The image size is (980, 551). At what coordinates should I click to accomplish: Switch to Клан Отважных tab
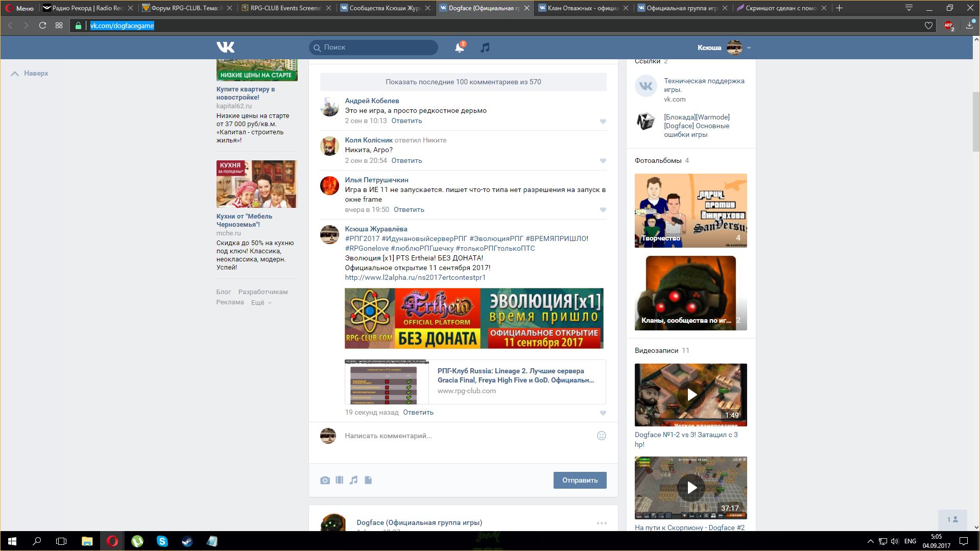(x=583, y=8)
